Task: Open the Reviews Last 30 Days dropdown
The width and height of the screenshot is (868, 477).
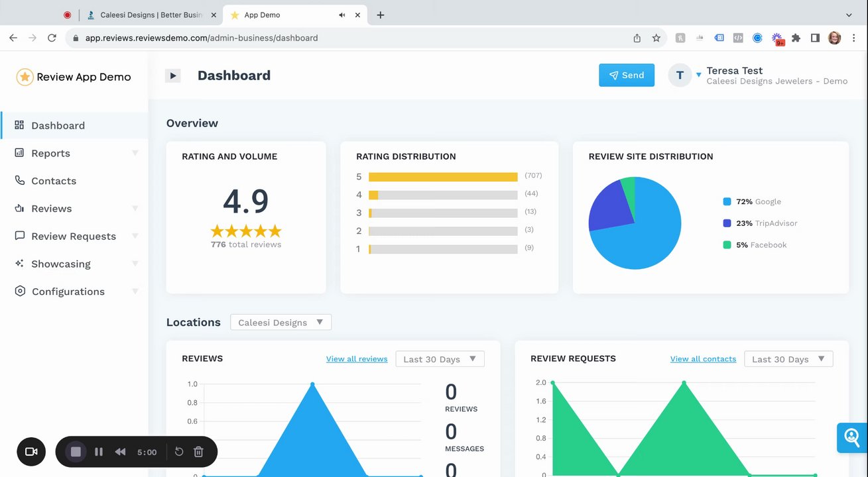Action: (x=440, y=359)
